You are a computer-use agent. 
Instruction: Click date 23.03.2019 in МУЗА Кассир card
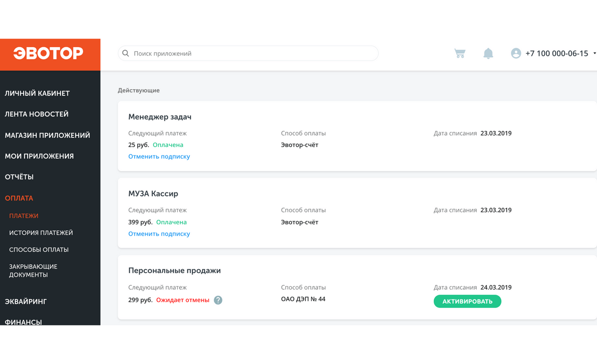click(x=496, y=210)
